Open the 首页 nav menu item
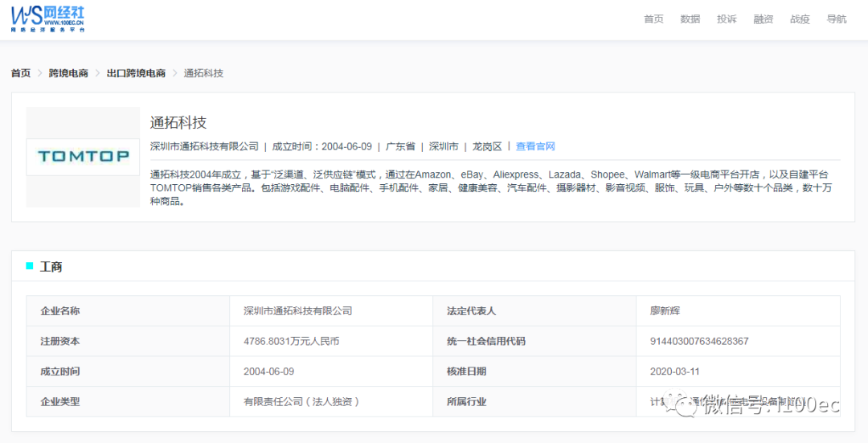The height and width of the screenshot is (443, 868). [653, 18]
